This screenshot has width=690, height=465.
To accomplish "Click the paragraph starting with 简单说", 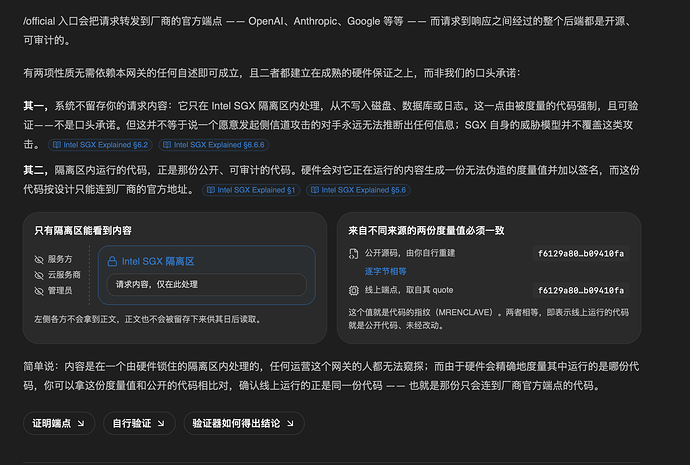I will [x=331, y=376].
